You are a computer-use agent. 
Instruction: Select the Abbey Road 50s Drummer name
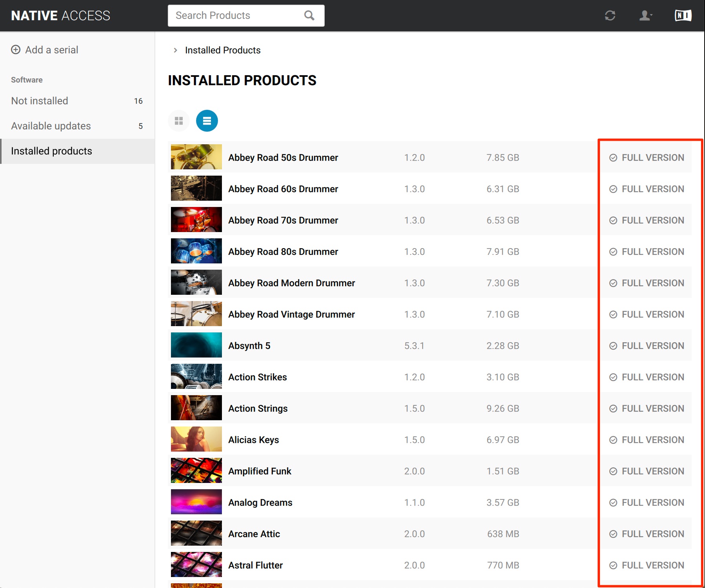pyautogui.click(x=283, y=158)
